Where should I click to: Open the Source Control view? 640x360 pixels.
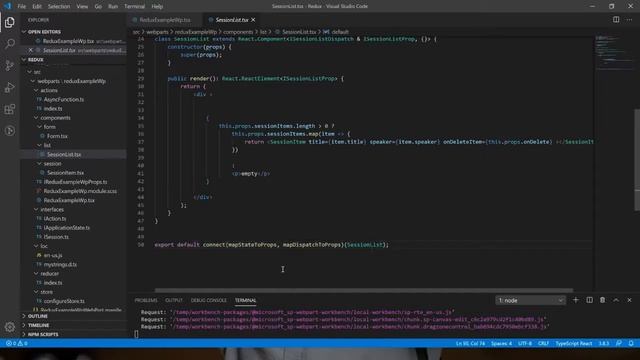click(x=10, y=65)
